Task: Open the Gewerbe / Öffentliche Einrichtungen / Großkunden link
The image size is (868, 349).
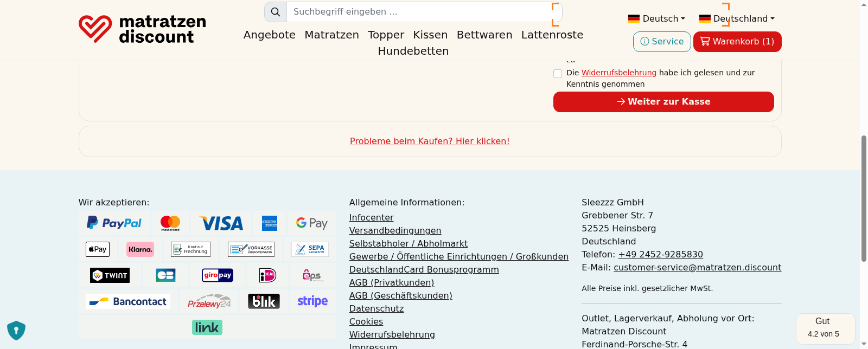Action: pos(459,256)
